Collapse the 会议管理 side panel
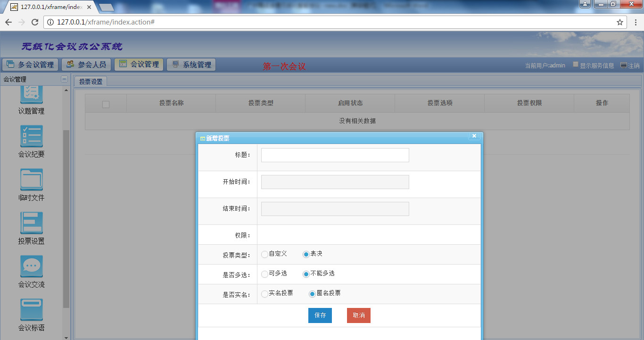The image size is (644, 340). tap(64, 79)
